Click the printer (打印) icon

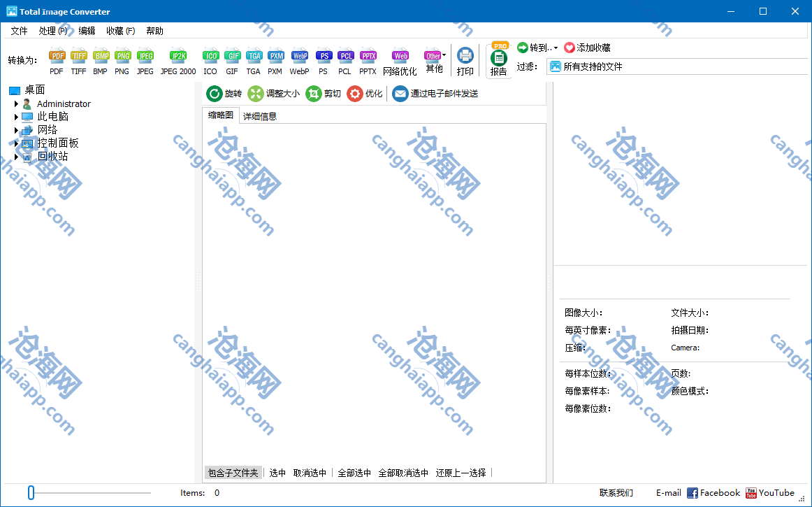pyautogui.click(x=465, y=56)
